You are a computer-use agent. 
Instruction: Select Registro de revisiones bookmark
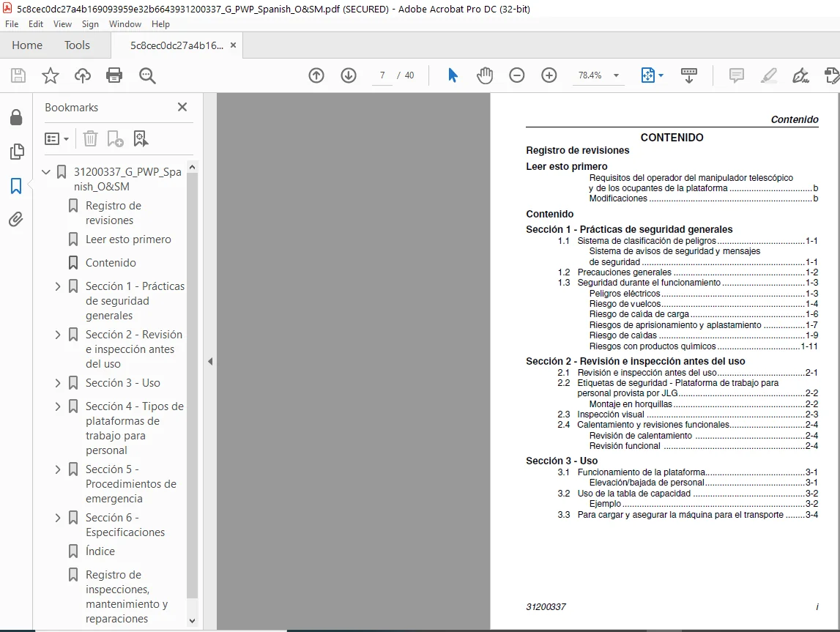click(x=114, y=213)
